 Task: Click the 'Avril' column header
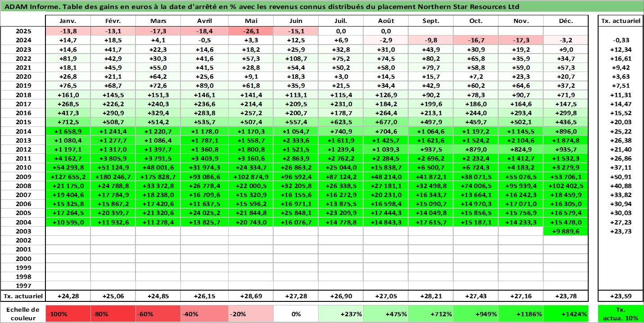[205, 21]
